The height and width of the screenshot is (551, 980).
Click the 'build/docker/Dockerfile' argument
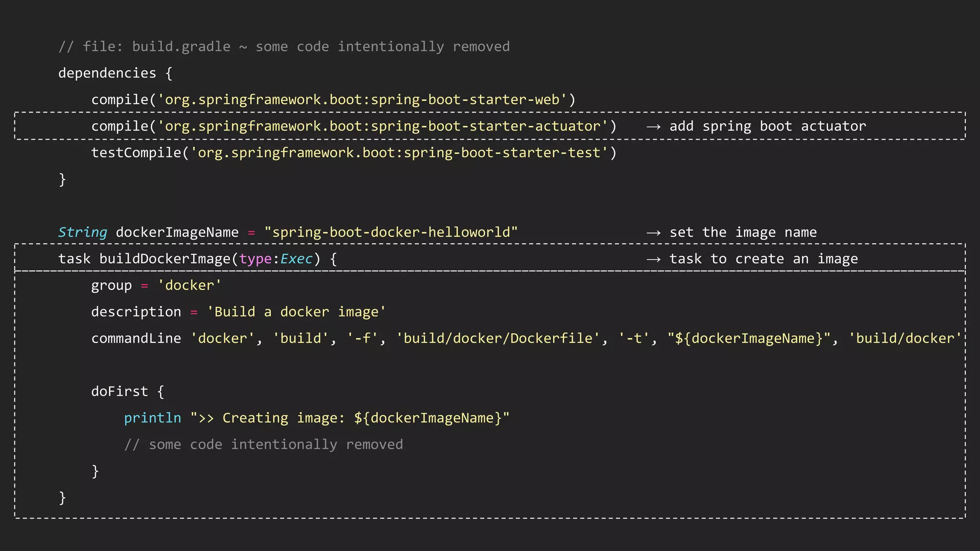click(498, 338)
